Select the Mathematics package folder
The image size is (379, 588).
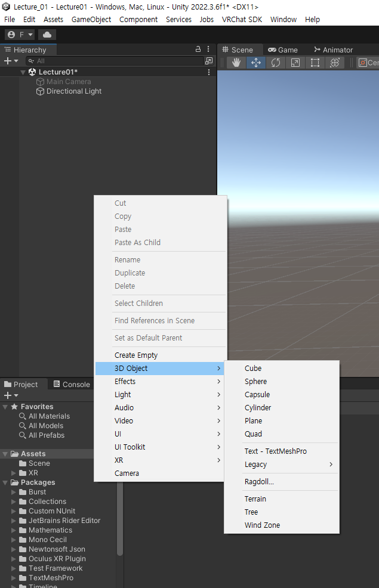tap(46, 530)
